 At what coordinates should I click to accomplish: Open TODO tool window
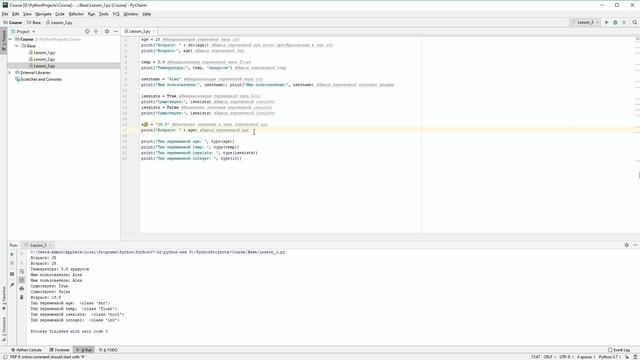tap(108, 350)
